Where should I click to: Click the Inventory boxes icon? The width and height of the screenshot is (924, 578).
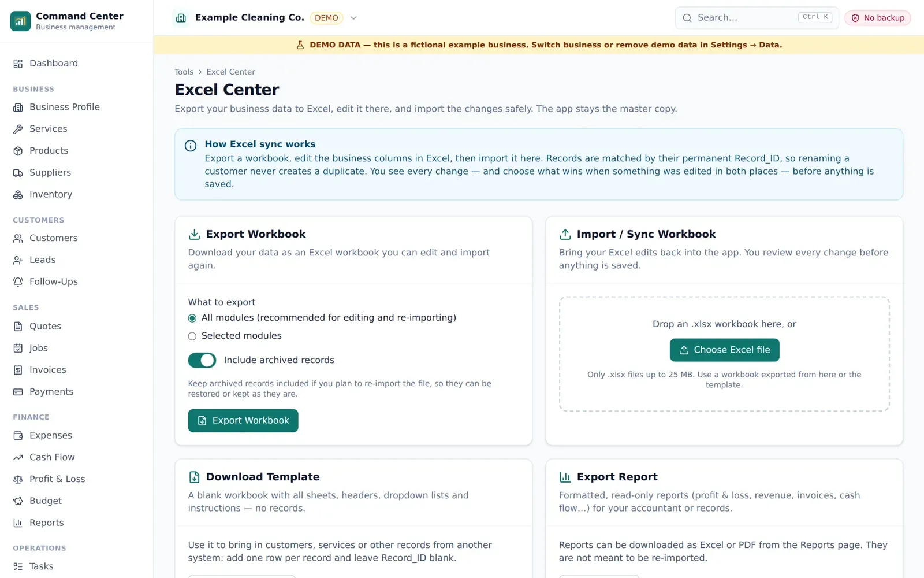(18, 195)
